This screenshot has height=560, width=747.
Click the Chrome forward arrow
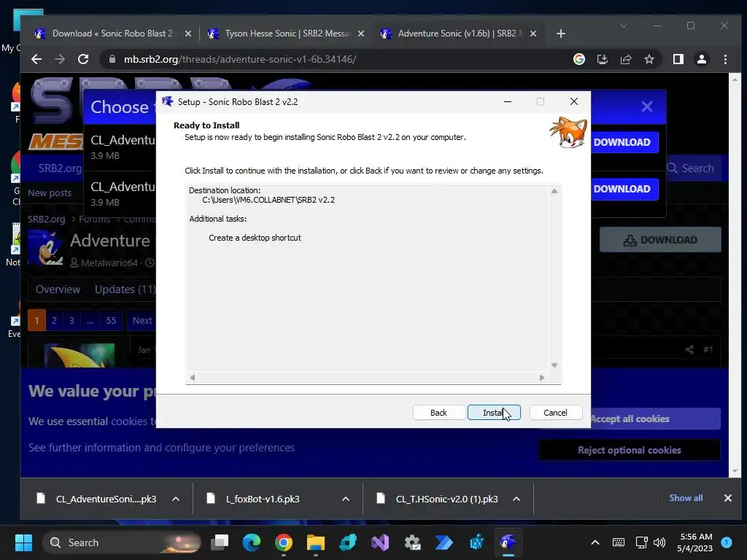(x=60, y=59)
